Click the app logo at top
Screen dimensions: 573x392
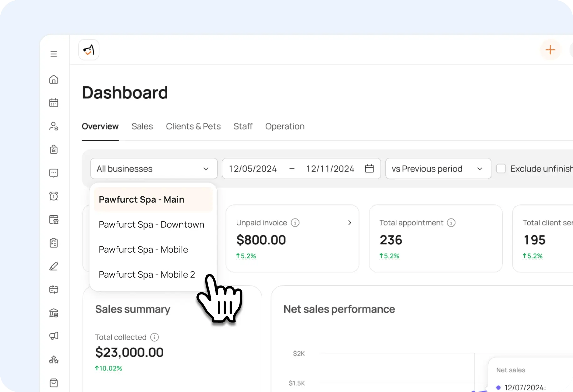click(x=89, y=50)
